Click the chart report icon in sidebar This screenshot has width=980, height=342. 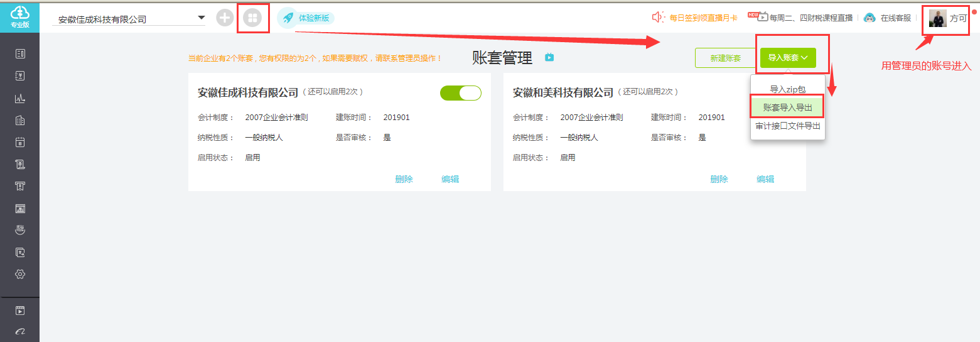click(x=20, y=98)
